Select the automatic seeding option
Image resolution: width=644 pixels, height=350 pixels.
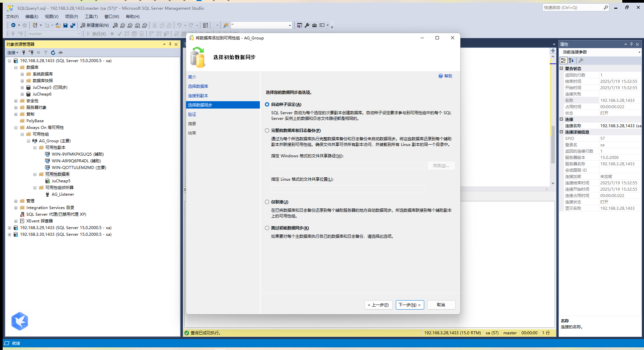click(x=267, y=105)
